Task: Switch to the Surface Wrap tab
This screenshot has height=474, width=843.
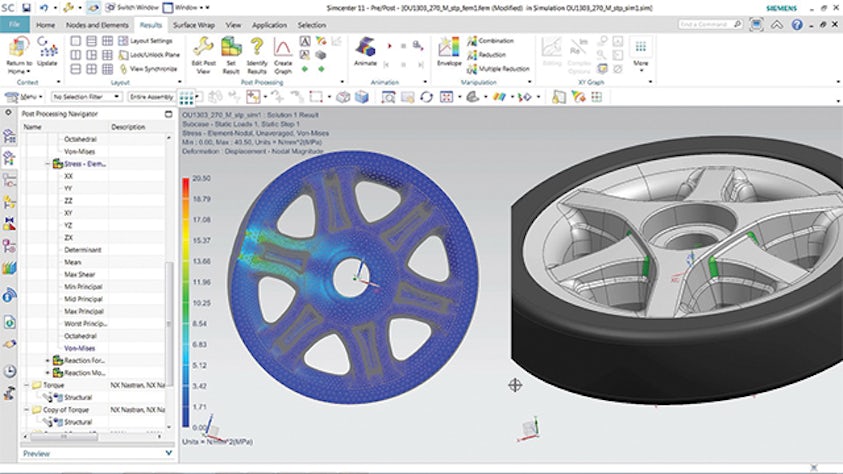Action: pos(194,25)
